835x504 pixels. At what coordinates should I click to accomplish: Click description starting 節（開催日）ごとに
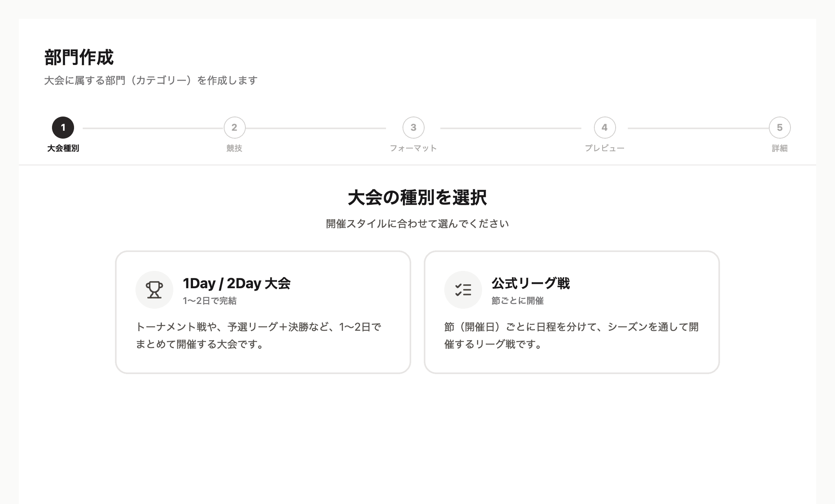tap(572, 335)
